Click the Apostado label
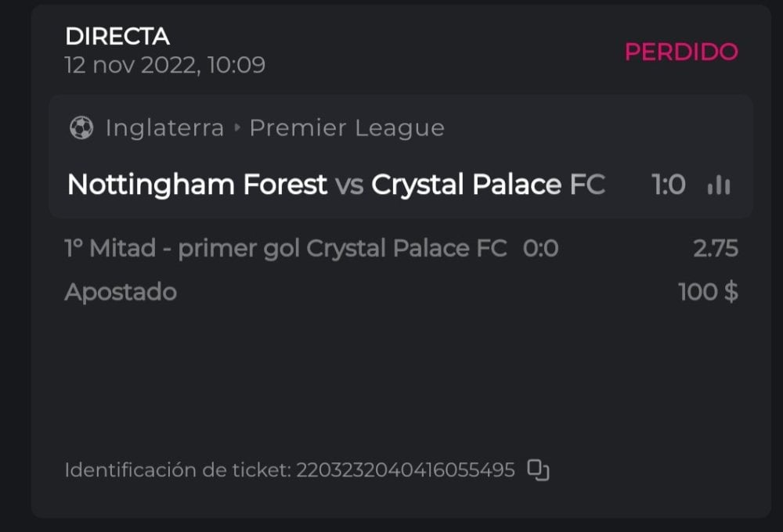Image resolution: width=783 pixels, height=532 pixels. (121, 292)
